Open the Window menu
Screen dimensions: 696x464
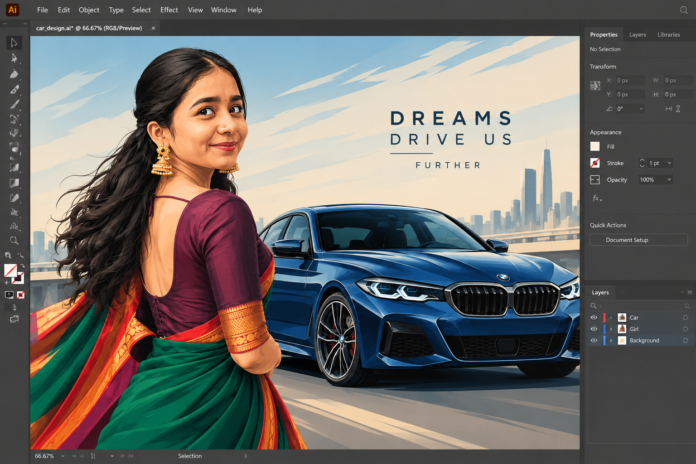224,10
